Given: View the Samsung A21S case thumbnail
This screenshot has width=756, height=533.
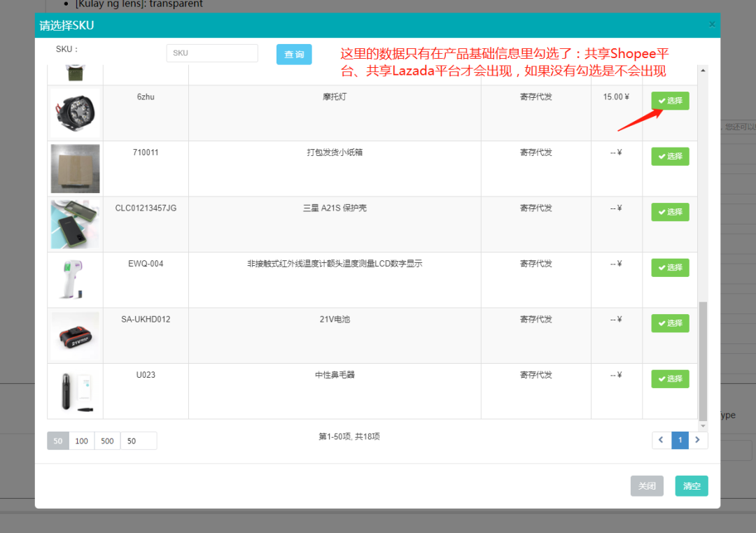Looking at the screenshot, I should (75, 225).
